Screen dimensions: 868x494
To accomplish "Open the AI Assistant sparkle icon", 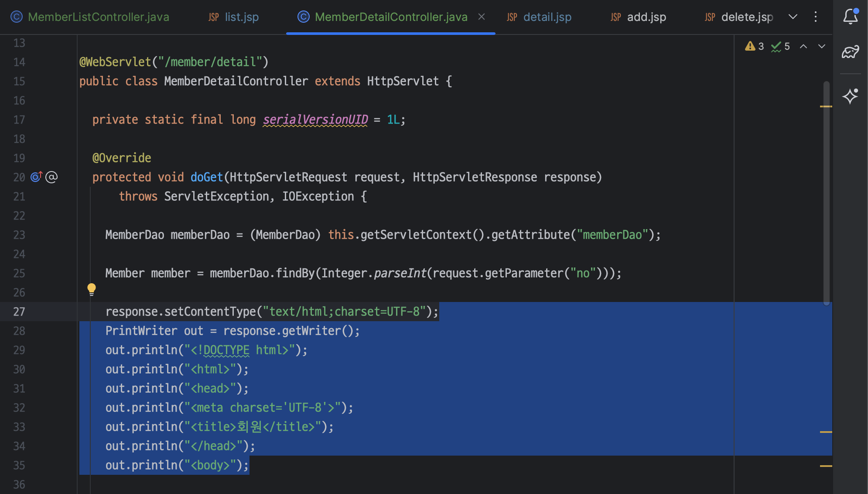I will click(x=850, y=96).
